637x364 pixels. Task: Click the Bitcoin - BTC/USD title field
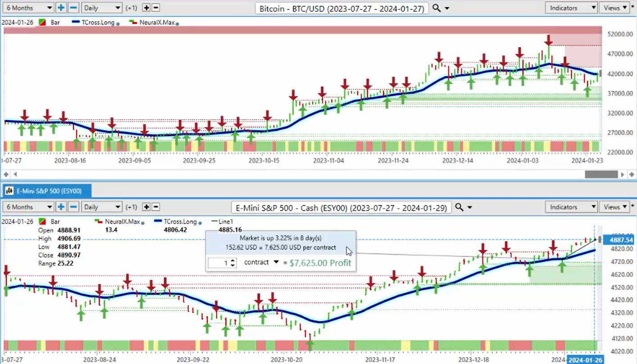342,8
